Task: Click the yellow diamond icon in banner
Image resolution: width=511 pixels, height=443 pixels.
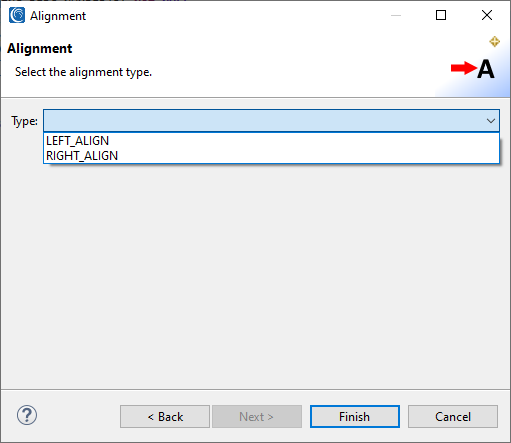Action: (x=494, y=42)
